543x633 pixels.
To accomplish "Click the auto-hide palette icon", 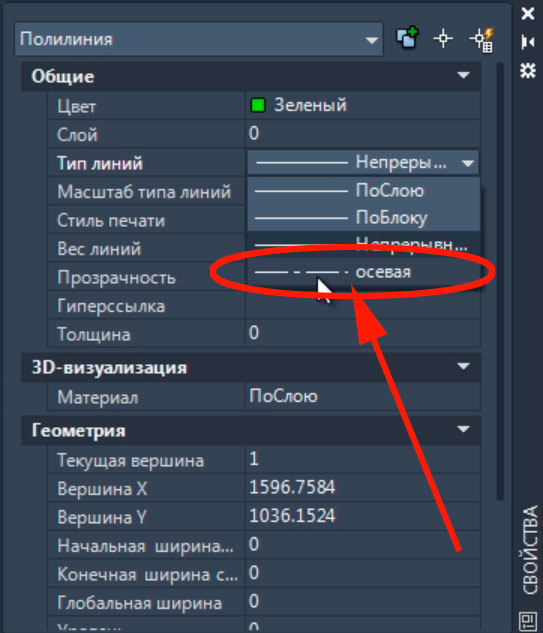I will click(x=528, y=42).
